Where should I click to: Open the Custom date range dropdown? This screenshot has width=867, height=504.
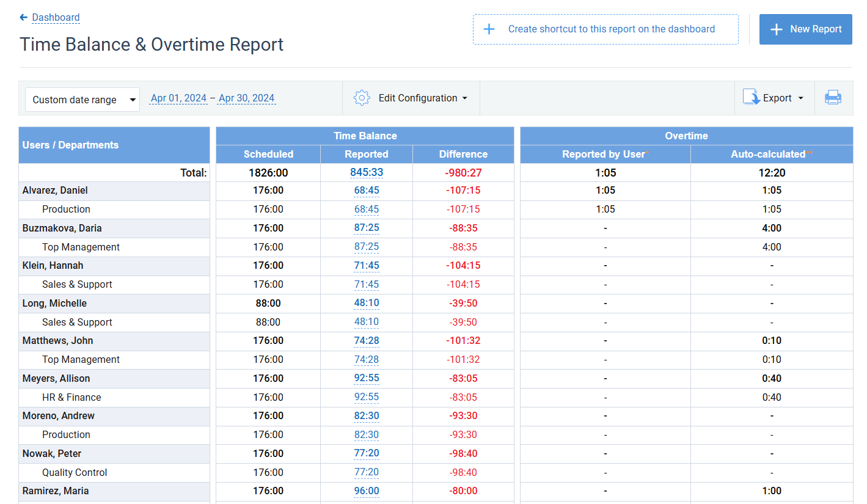tap(82, 100)
